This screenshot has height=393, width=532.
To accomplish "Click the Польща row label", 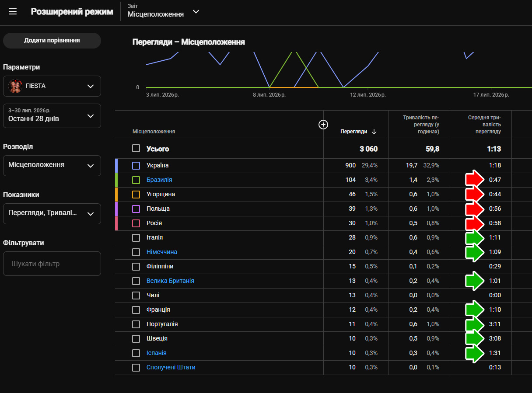I will click(x=158, y=209).
